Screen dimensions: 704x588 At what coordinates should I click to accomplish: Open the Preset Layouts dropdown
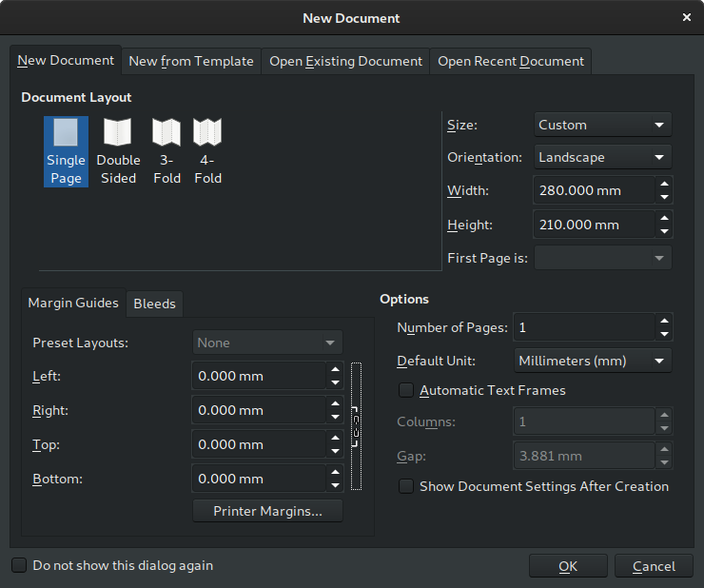(267, 343)
